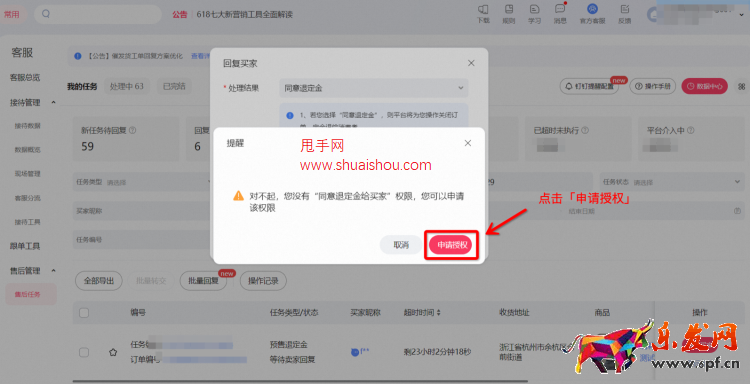
Task: Open the 任务类型 filter dropdown
Action: coord(143,182)
